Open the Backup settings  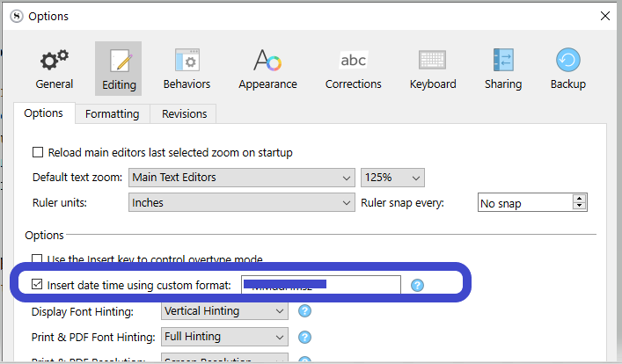tap(567, 69)
